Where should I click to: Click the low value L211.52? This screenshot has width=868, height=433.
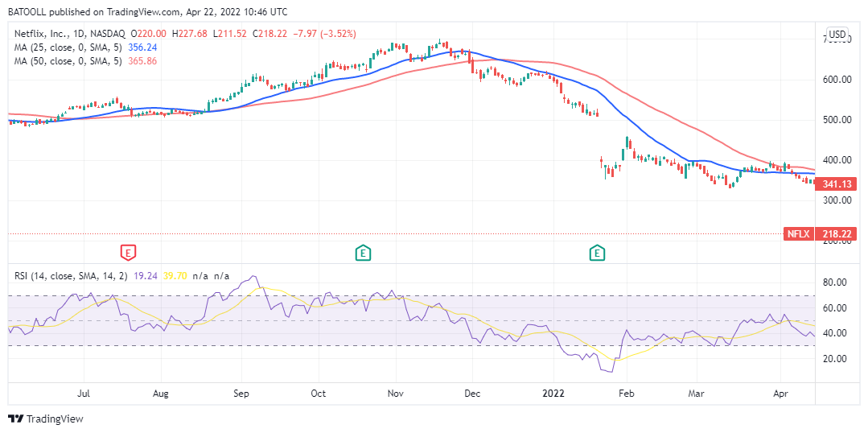[x=230, y=34]
